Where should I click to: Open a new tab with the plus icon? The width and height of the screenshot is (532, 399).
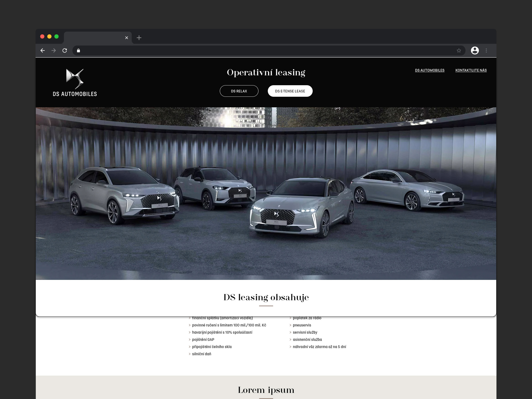point(139,38)
